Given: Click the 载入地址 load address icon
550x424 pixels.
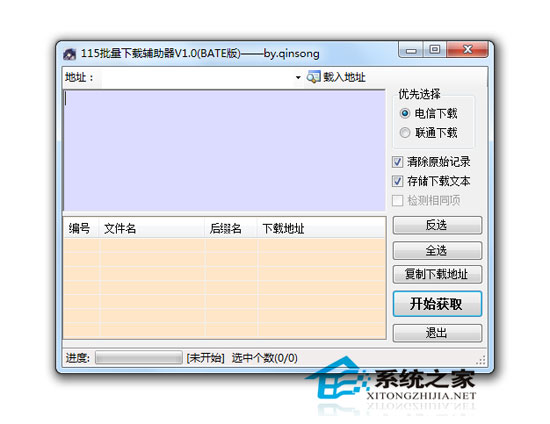Looking at the screenshot, I should pos(313,77).
